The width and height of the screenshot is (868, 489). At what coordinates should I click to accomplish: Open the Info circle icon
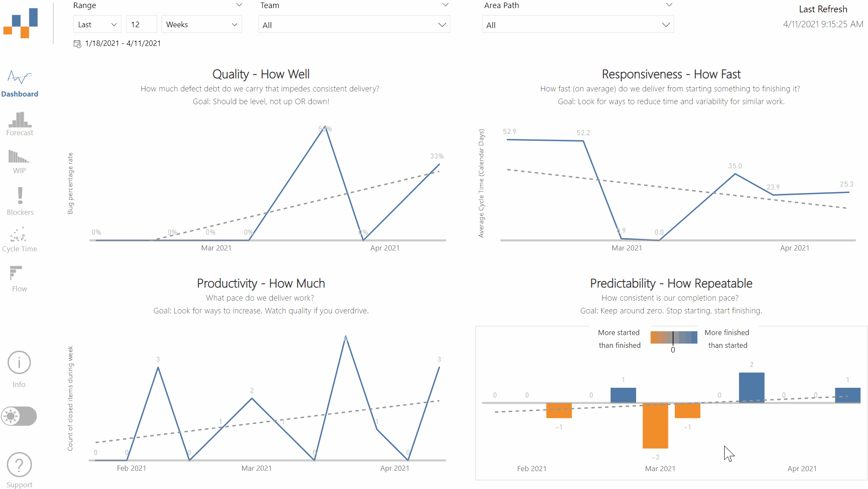tap(19, 363)
